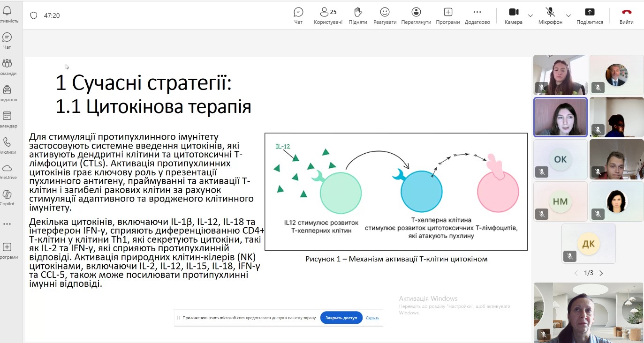Leave the meeting with Вийти button
Image resolution: width=644 pixels, height=343 pixels.
[626, 15]
